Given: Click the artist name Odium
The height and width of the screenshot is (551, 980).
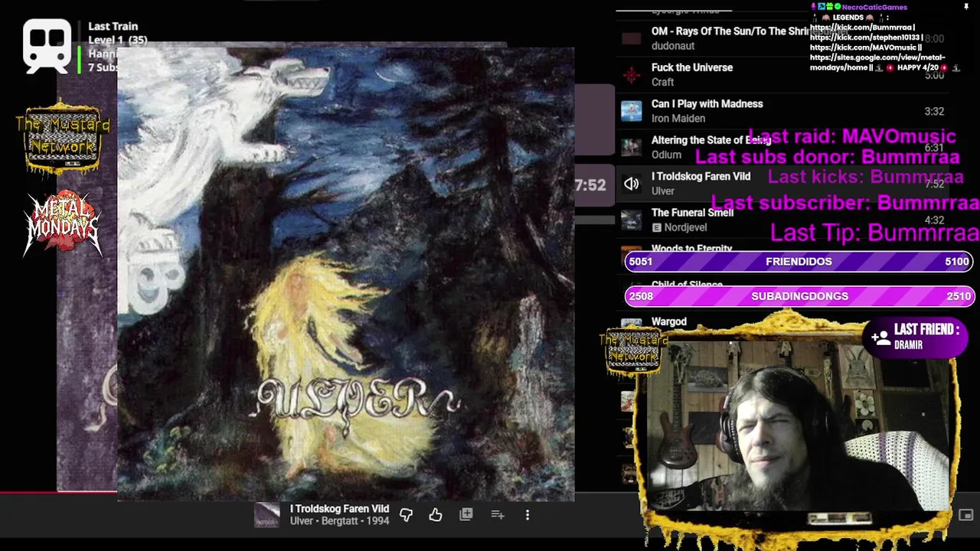Looking at the screenshot, I should [x=666, y=155].
